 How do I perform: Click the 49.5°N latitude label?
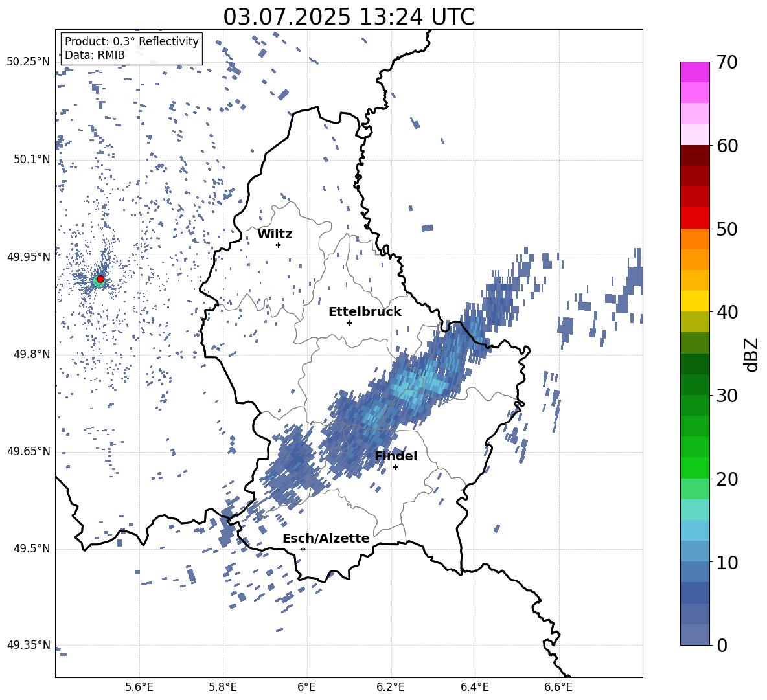click(x=32, y=548)
